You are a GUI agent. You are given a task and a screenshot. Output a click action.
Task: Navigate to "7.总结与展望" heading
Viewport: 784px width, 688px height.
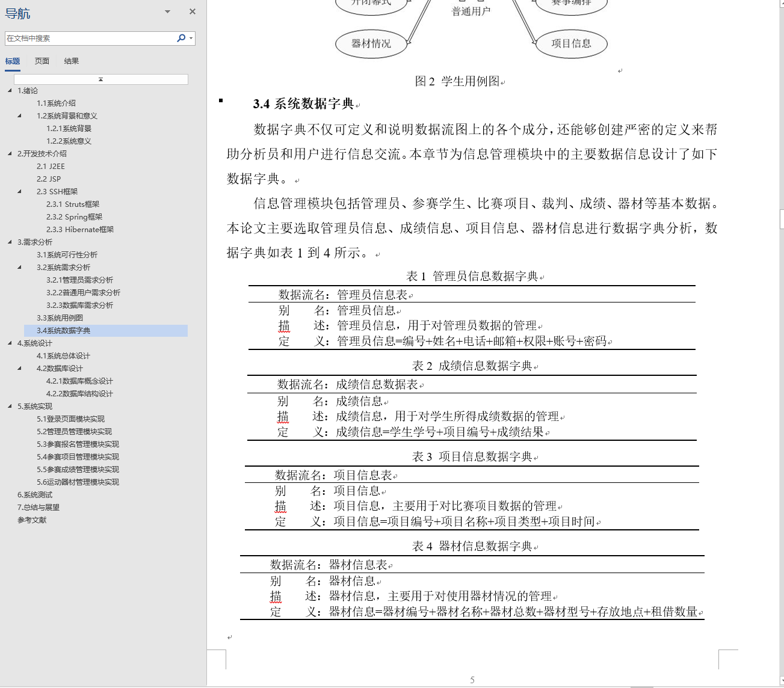tap(38, 507)
